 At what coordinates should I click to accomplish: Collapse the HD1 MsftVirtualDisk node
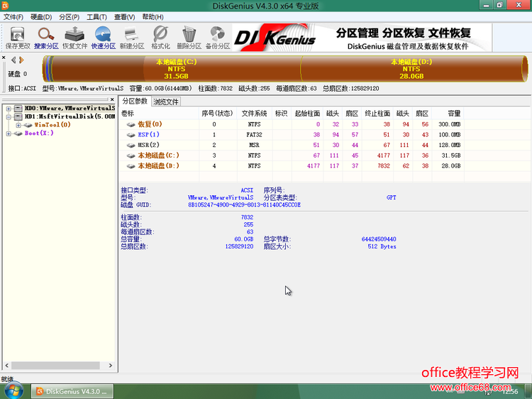pyautogui.click(x=9, y=117)
